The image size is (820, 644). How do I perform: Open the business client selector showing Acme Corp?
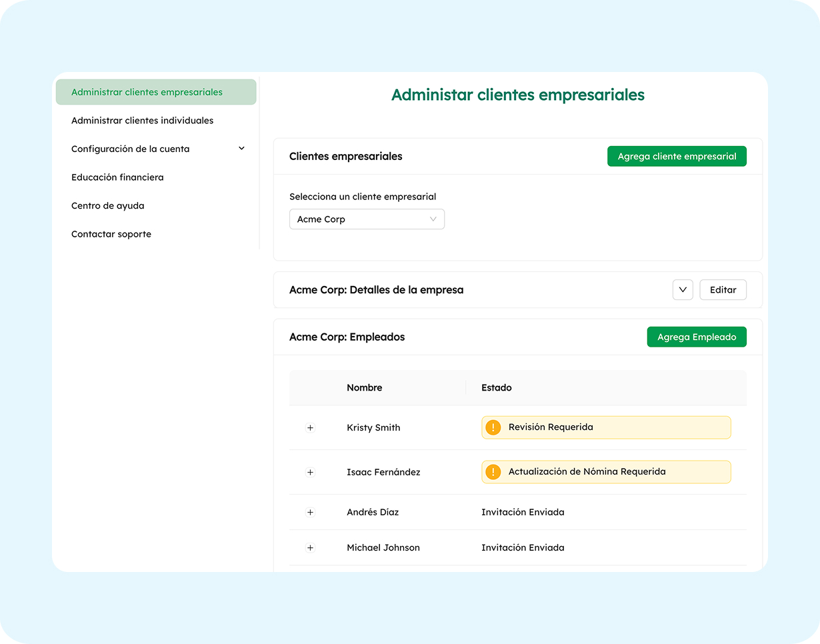pyautogui.click(x=367, y=219)
